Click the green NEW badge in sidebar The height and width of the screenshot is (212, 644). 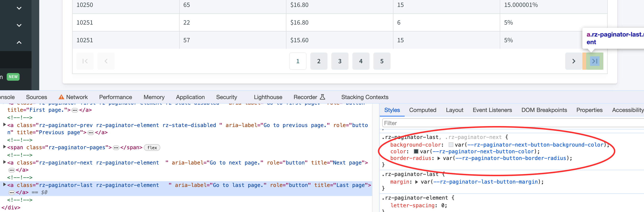13,77
